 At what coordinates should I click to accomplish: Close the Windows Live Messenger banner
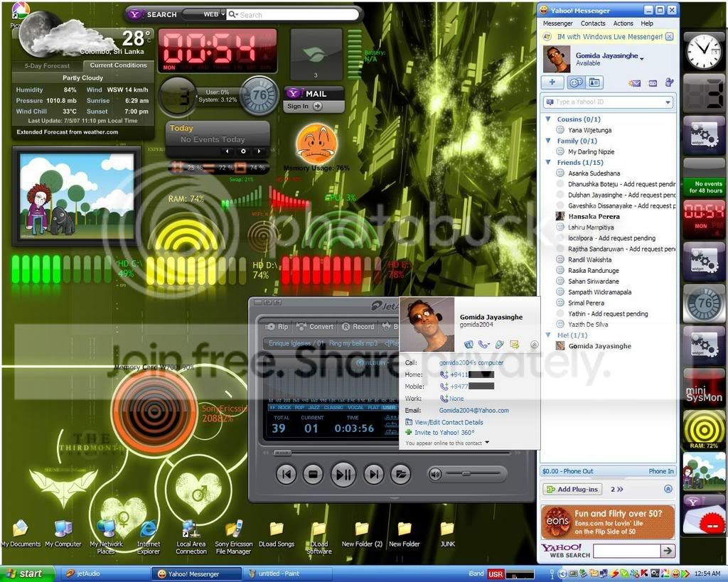click(x=669, y=37)
